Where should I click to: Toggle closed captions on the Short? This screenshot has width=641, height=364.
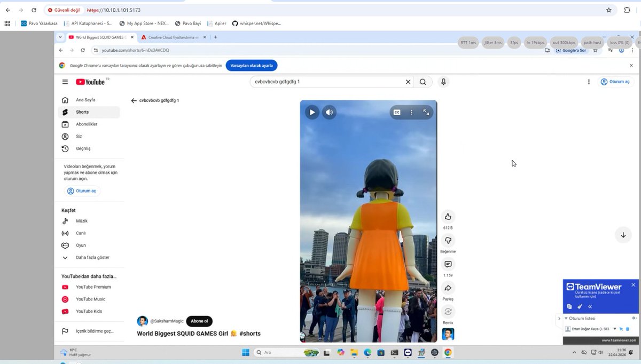[397, 112]
